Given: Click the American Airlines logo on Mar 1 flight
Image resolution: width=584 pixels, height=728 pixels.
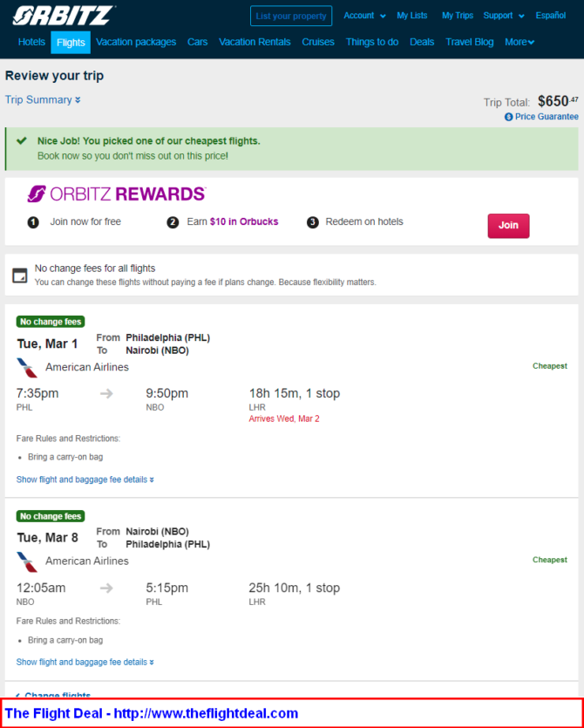Looking at the screenshot, I should click(27, 368).
